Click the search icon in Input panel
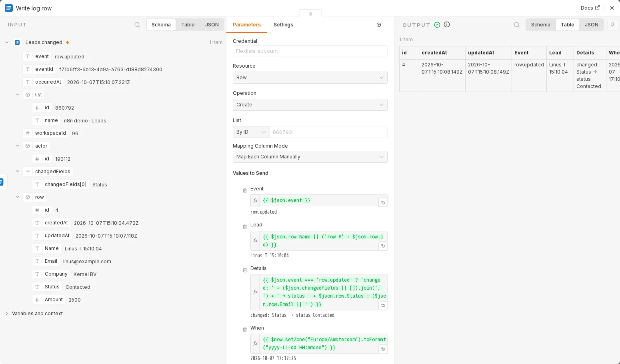This screenshot has height=364, width=620. pos(137,25)
